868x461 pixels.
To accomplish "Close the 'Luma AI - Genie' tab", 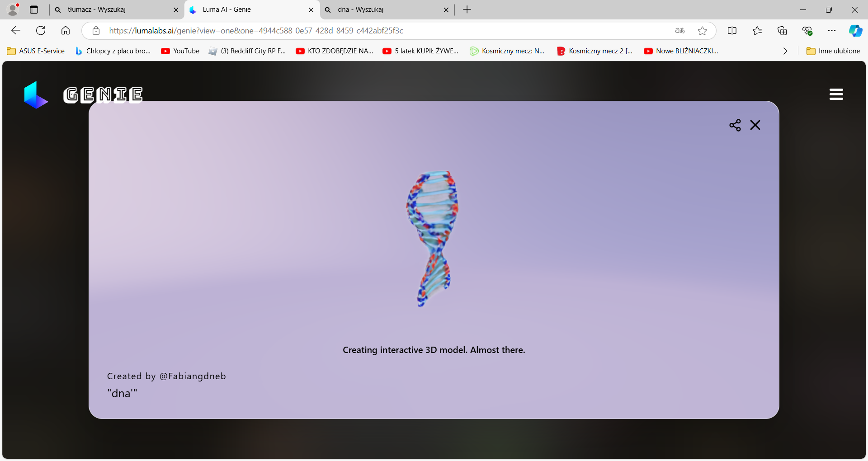I will (311, 9).
